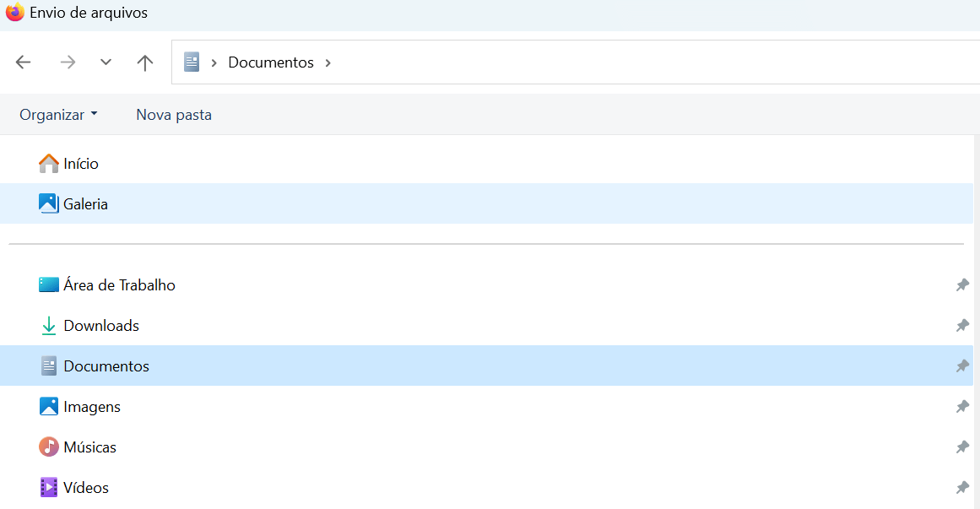Select Documentos breadcrumb in address bar

pos(271,62)
